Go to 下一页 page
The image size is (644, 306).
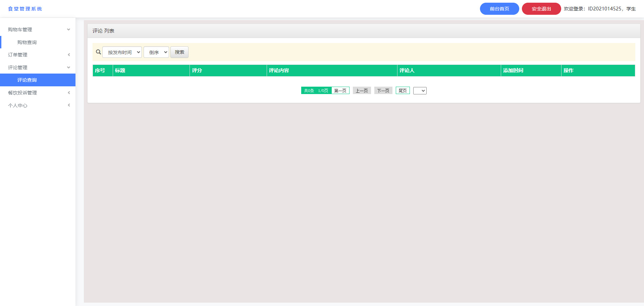click(x=383, y=91)
